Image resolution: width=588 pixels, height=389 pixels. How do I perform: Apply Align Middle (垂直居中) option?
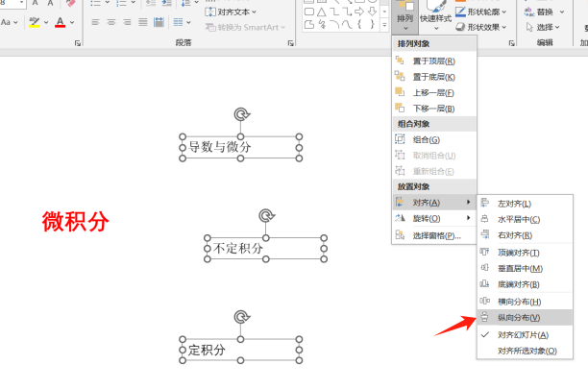click(x=525, y=268)
